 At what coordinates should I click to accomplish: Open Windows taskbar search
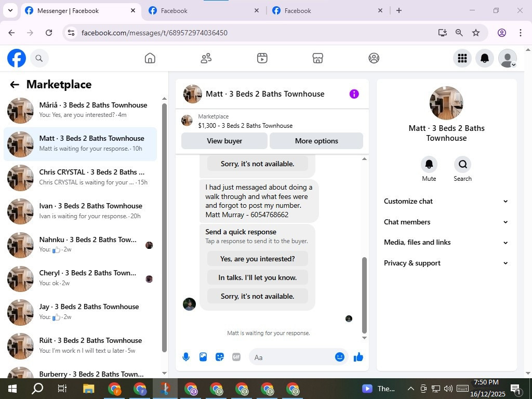37,389
